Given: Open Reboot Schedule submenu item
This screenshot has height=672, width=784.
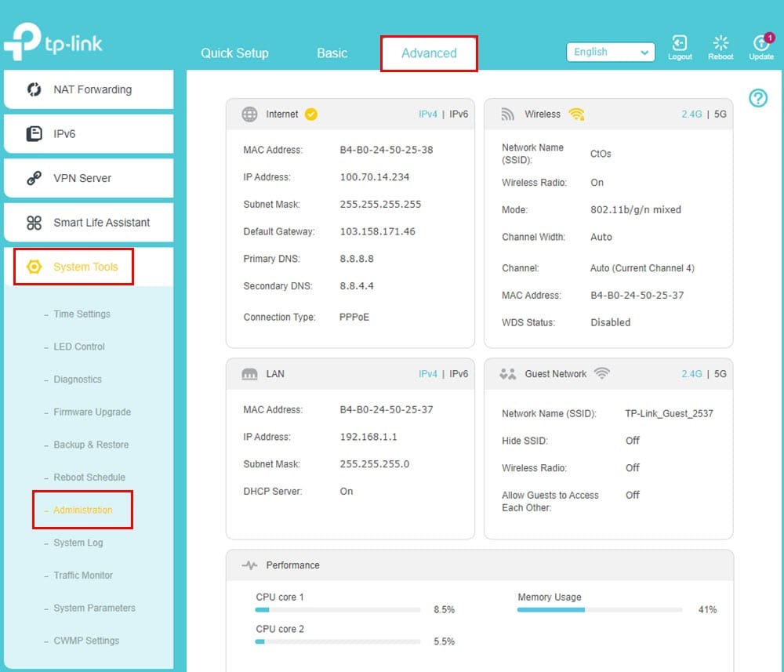Looking at the screenshot, I should (x=89, y=478).
